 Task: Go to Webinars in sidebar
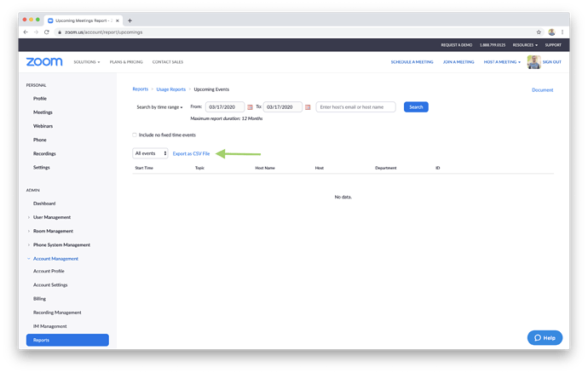[x=43, y=126]
